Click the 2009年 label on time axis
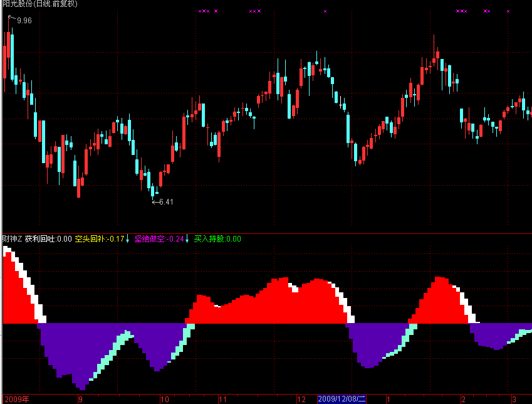532x404 pixels. click(x=16, y=399)
